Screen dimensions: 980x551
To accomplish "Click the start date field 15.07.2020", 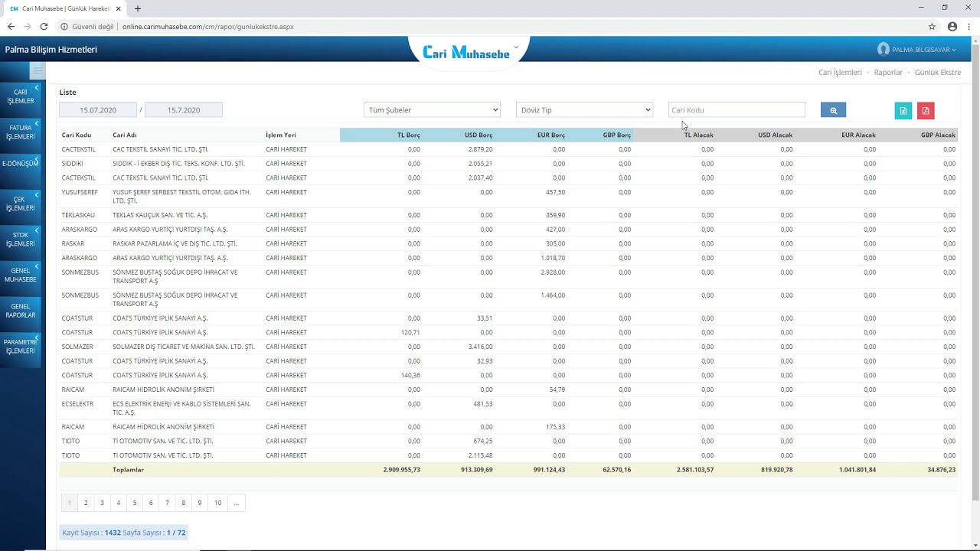I will pos(98,110).
